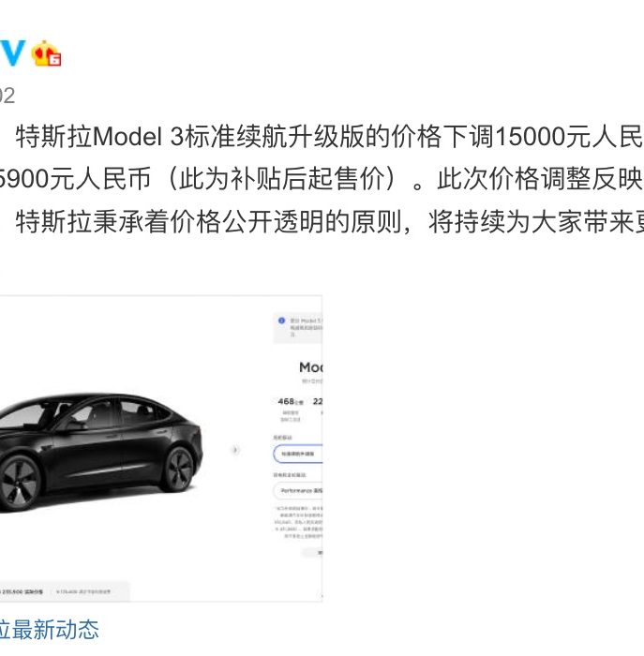Viewport: 644px width, 656px height.
Task: Click the orange crown membership level icon
Action: click(47, 53)
